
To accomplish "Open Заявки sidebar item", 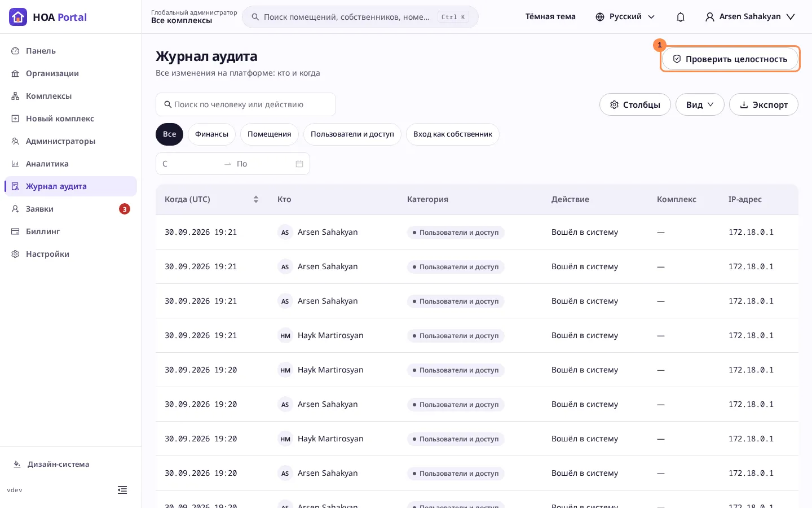I will coord(70,209).
